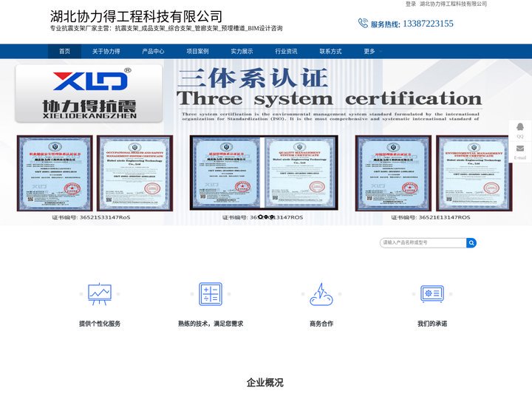
Task: Click the 熟练的技术，满足您需求 label
Action: pyautogui.click(x=211, y=324)
